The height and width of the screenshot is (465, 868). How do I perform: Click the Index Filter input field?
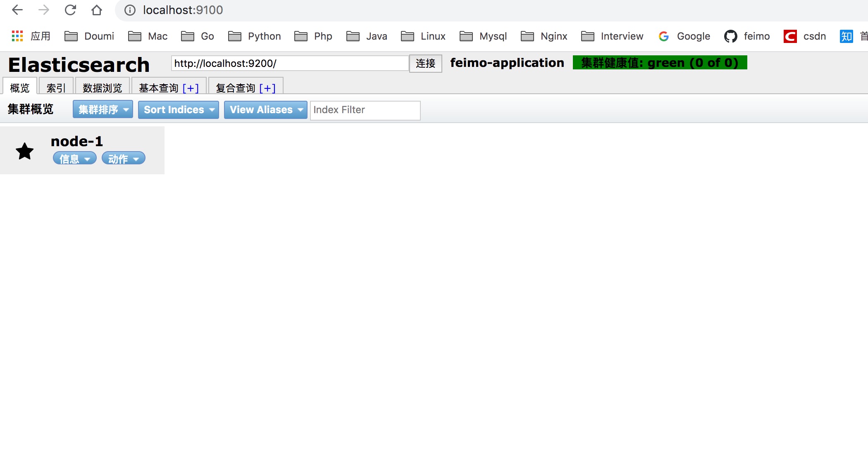click(365, 110)
